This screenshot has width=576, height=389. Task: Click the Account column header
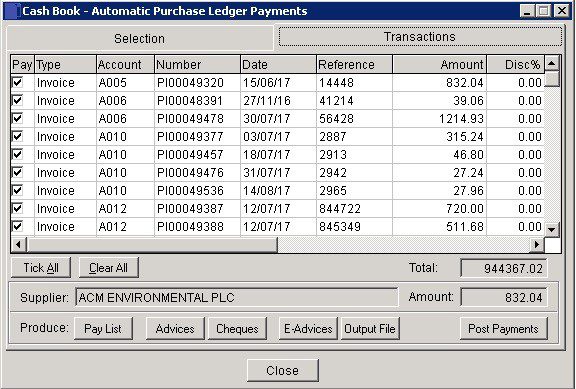(125, 64)
